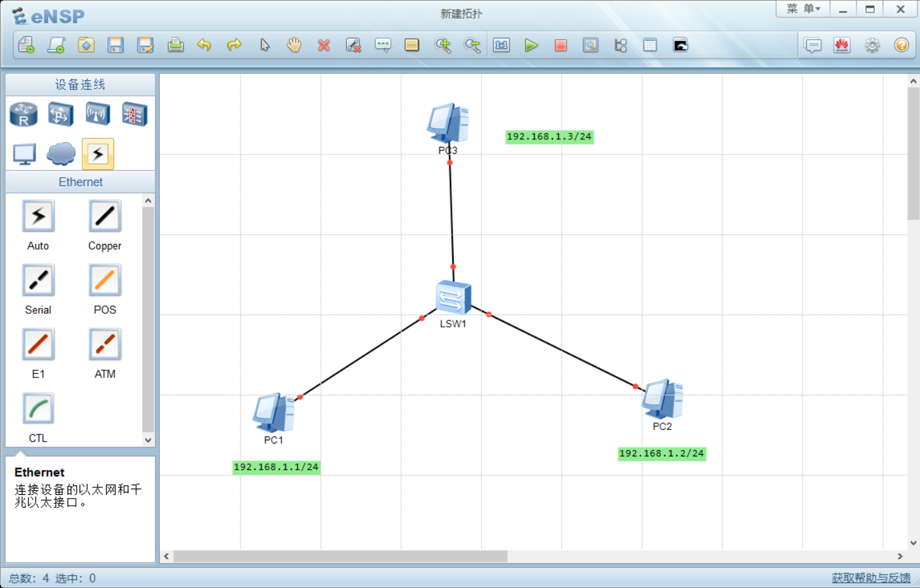Toggle the grid display icon
920x588 pixels.
click(650, 45)
